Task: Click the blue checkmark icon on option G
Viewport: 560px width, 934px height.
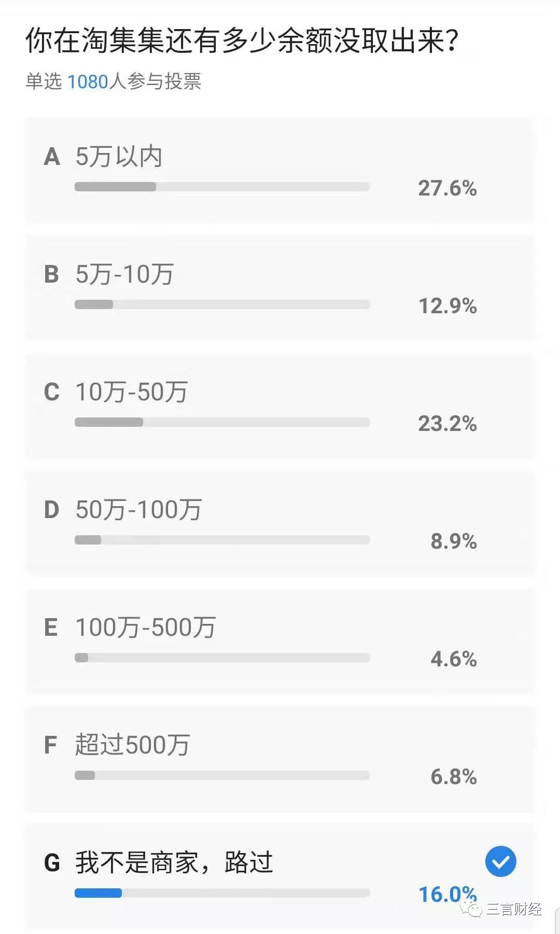Action: (x=500, y=861)
